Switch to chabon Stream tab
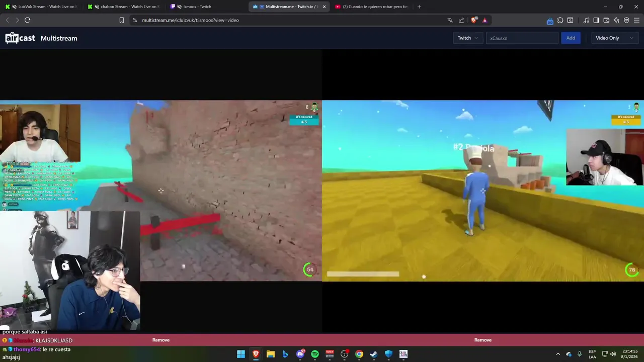 (124, 7)
